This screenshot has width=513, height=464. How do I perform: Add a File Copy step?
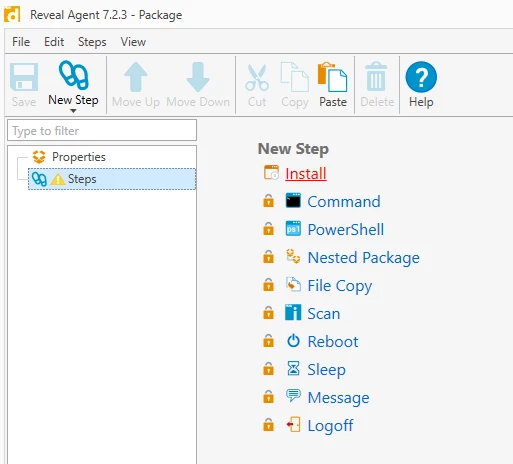(339, 286)
